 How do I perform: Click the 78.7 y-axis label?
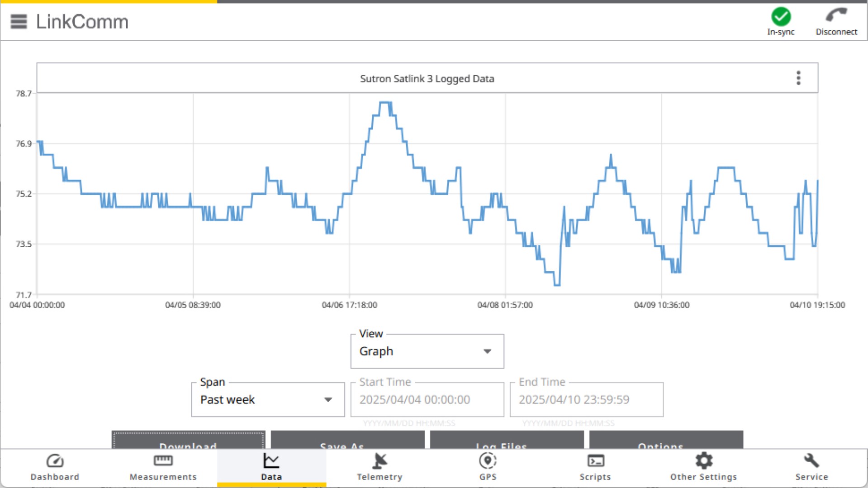[x=24, y=94]
